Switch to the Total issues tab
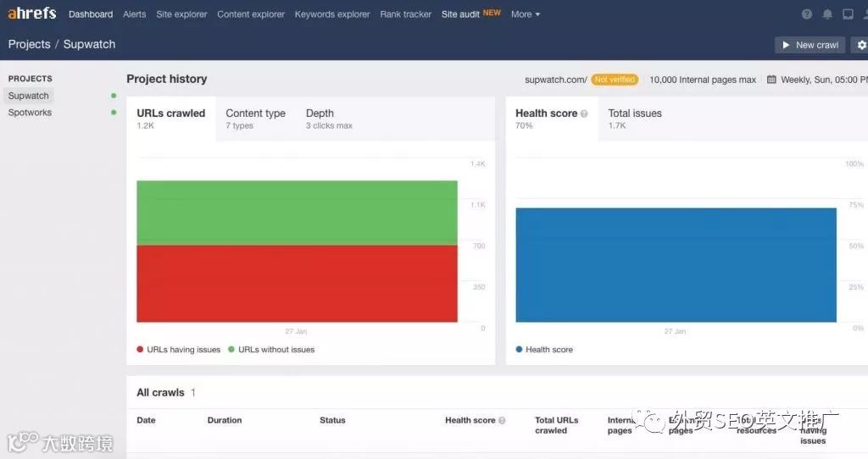868x459 pixels. (635, 119)
